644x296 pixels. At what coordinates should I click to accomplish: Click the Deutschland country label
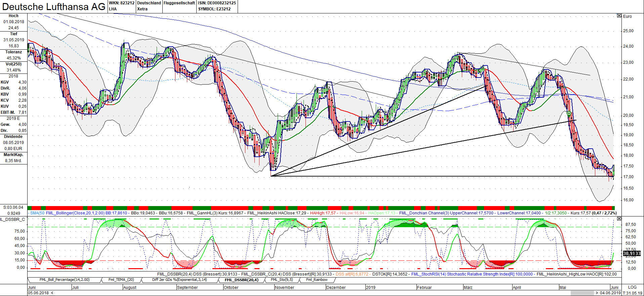point(149,3)
